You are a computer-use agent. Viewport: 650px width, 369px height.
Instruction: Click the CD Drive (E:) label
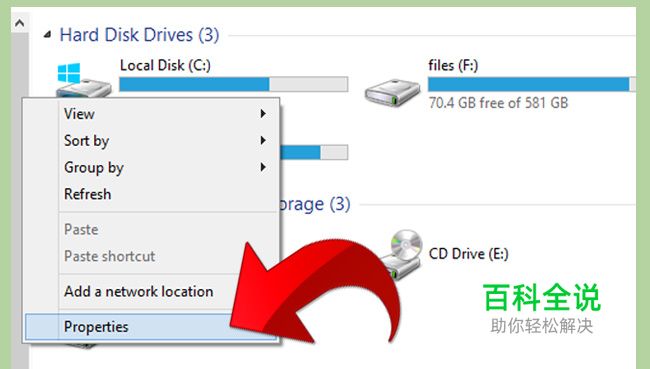coord(468,254)
